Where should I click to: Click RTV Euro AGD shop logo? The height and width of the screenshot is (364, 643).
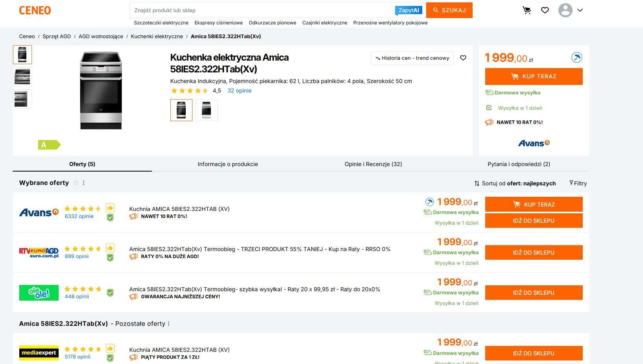coord(39,253)
